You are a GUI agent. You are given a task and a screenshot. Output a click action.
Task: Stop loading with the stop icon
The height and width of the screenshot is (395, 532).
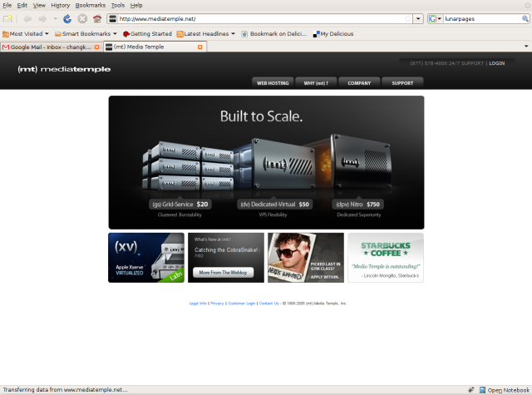[82, 18]
